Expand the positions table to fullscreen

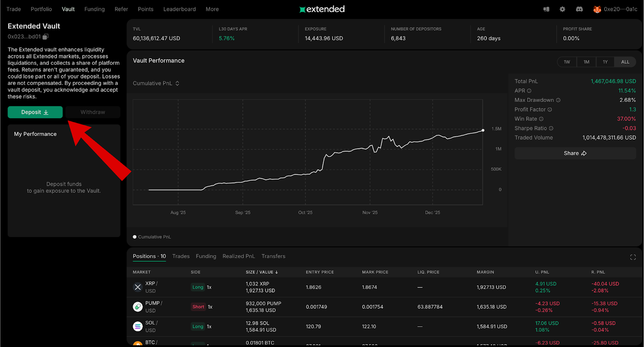point(633,257)
